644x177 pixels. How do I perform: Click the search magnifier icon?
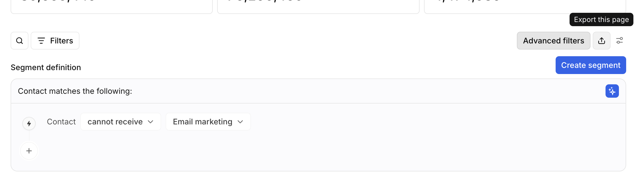click(x=20, y=41)
